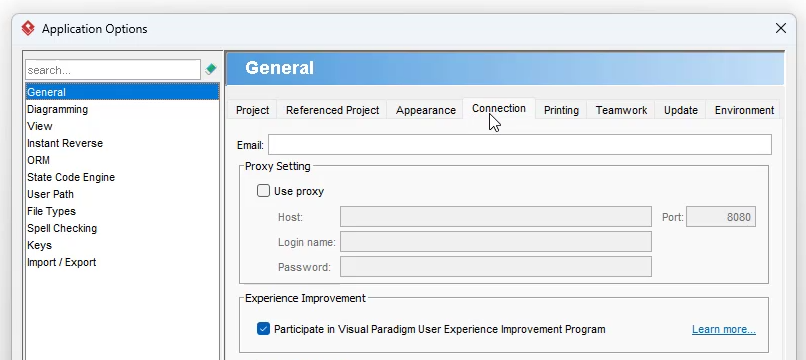Open Import / Export options
Viewport: 806px width, 360px height.
pyautogui.click(x=122, y=262)
